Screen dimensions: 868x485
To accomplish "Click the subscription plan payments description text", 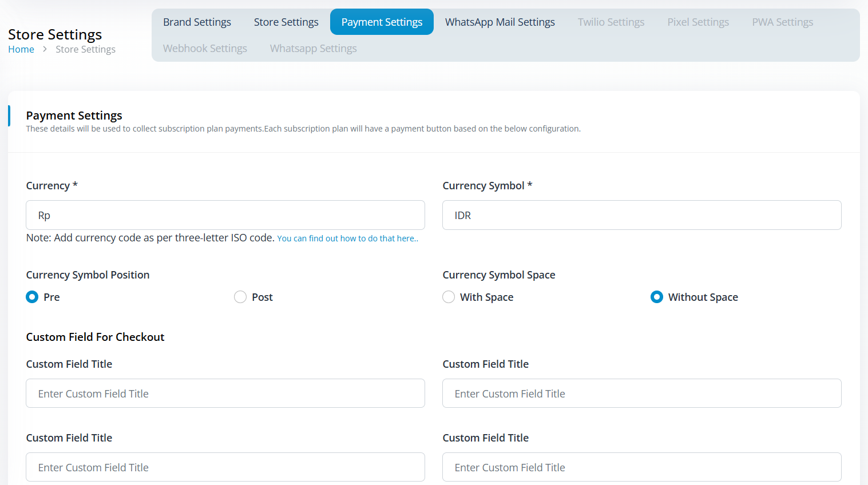I will (x=303, y=129).
